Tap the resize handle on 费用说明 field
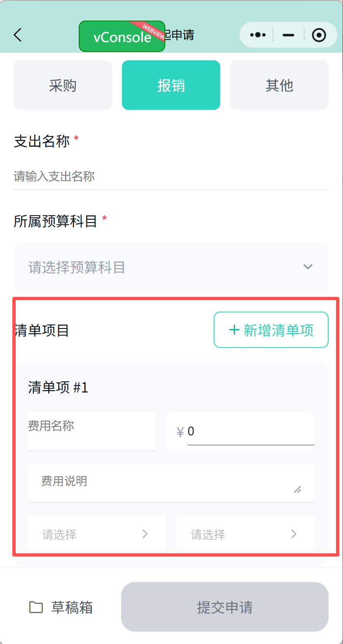 [298, 491]
